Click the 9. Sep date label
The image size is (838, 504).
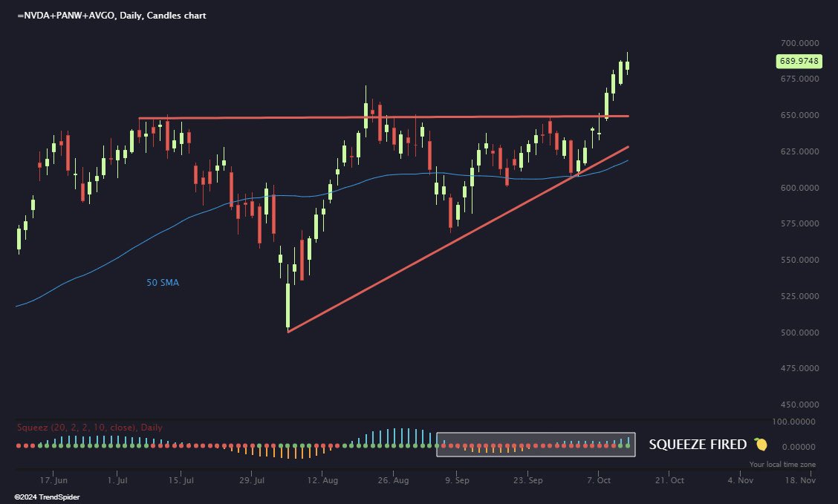coord(456,480)
